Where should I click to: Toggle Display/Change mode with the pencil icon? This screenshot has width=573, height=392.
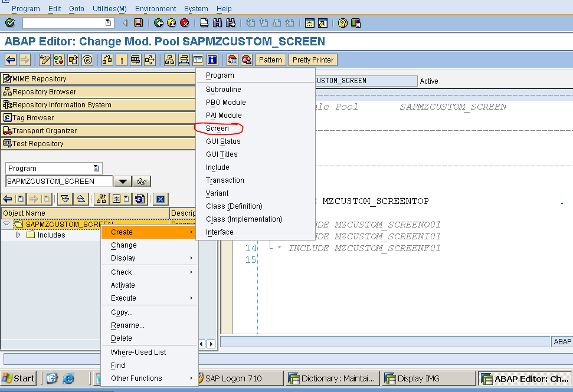44,60
